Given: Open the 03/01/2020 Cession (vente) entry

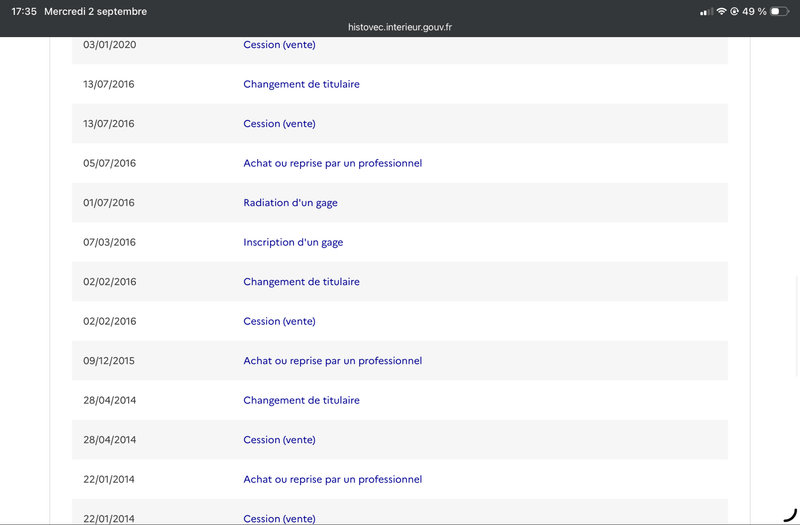Looking at the screenshot, I should point(279,45).
